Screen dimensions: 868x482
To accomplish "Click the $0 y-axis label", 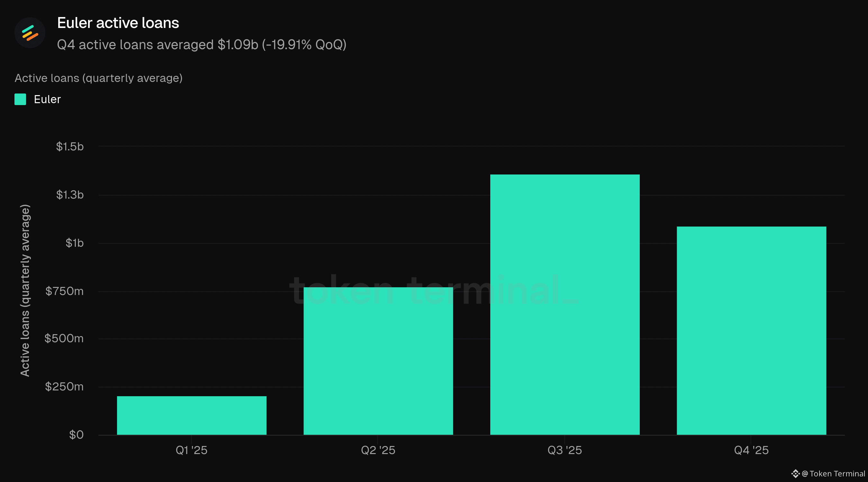I will tap(76, 434).
